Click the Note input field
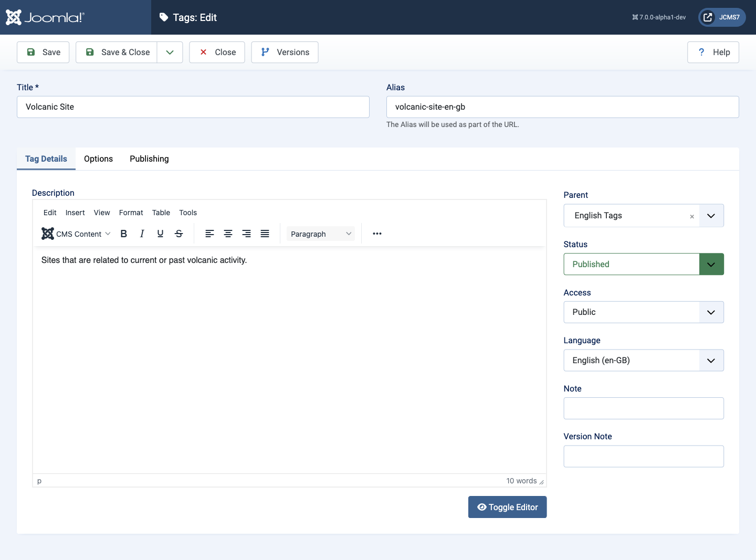This screenshot has width=756, height=560. (x=644, y=408)
